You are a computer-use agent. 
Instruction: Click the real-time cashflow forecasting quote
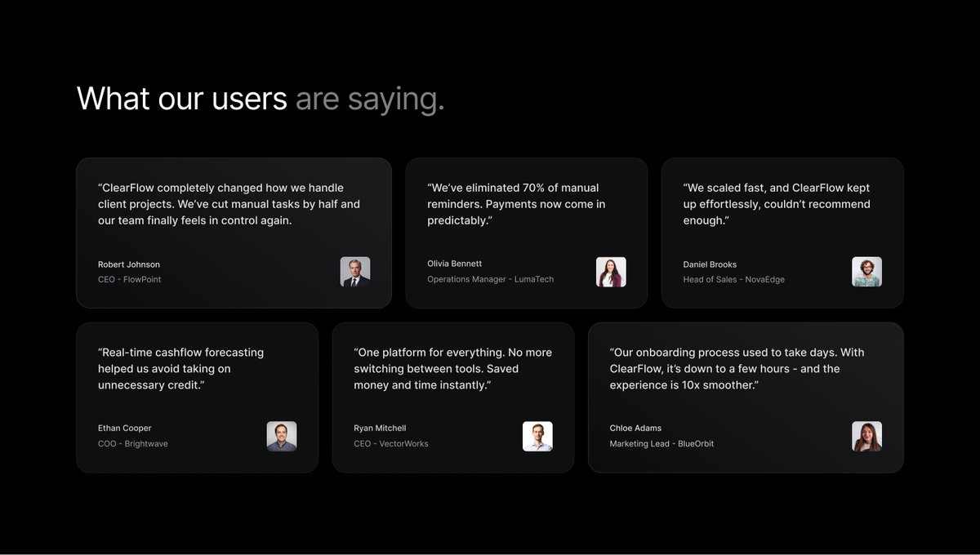pyautogui.click(x=180, y=369)
